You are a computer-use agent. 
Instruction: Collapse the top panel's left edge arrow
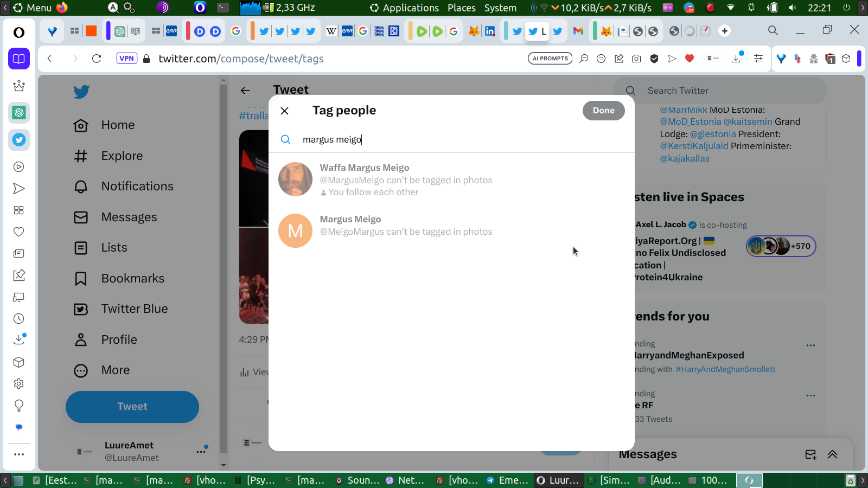(x=5, y=8)
